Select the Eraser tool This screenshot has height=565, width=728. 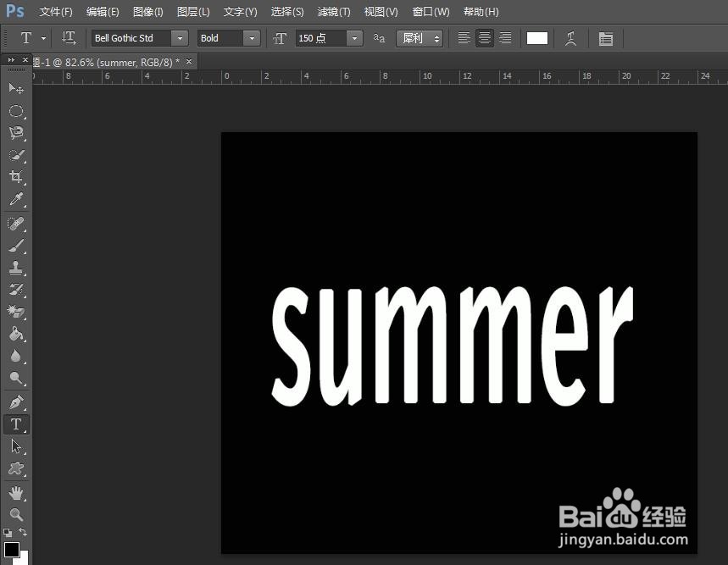click(16, 312)
